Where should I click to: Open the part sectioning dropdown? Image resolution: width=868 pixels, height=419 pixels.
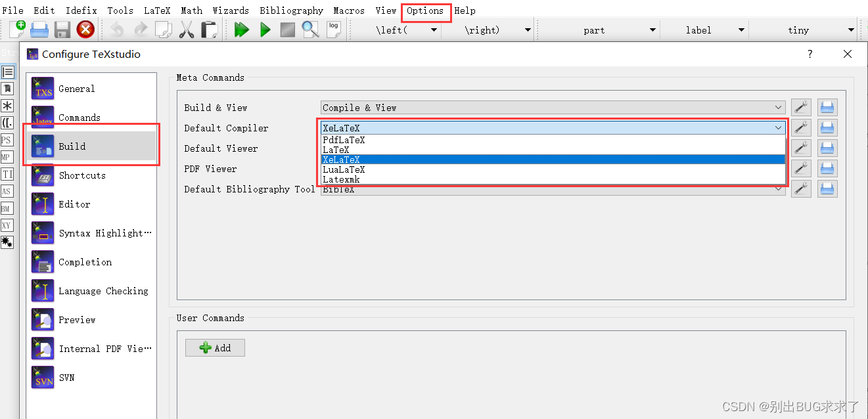[599, 30]
